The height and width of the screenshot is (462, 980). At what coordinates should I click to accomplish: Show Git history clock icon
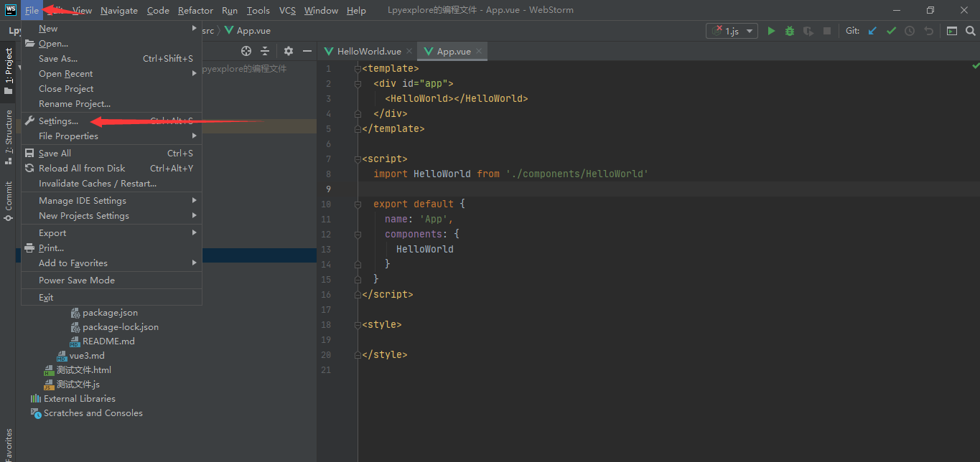click(x=910, y=31)
